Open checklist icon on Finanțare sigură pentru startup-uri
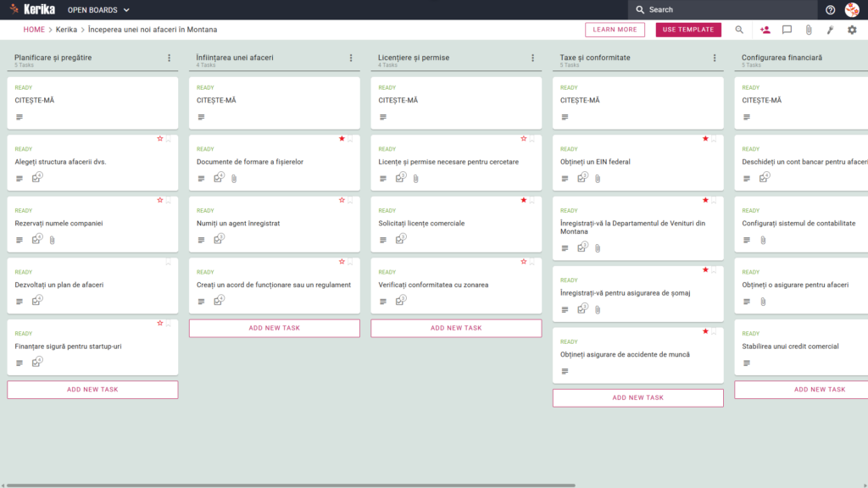 (x=36, y=362)
